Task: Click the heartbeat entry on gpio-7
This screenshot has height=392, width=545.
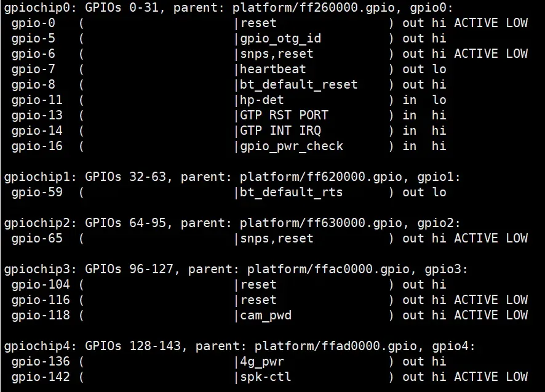Action: pyautogui.click(x=273, y=69)
